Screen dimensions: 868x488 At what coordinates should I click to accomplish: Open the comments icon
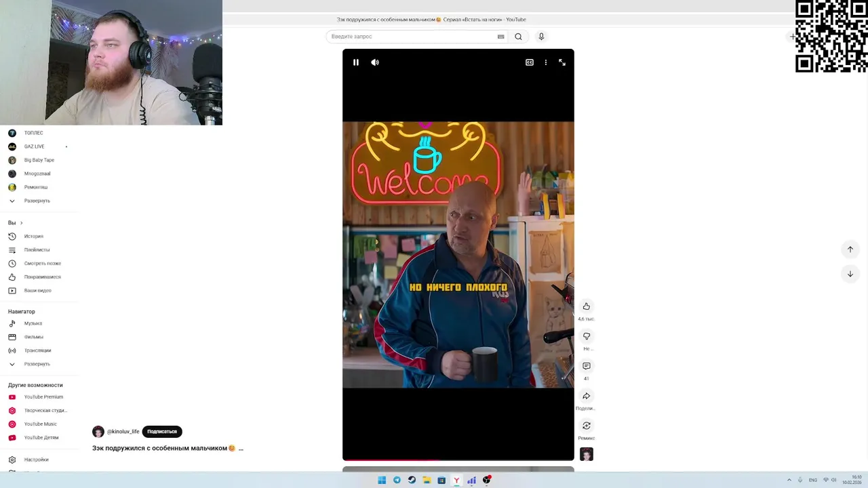(587, 366)
